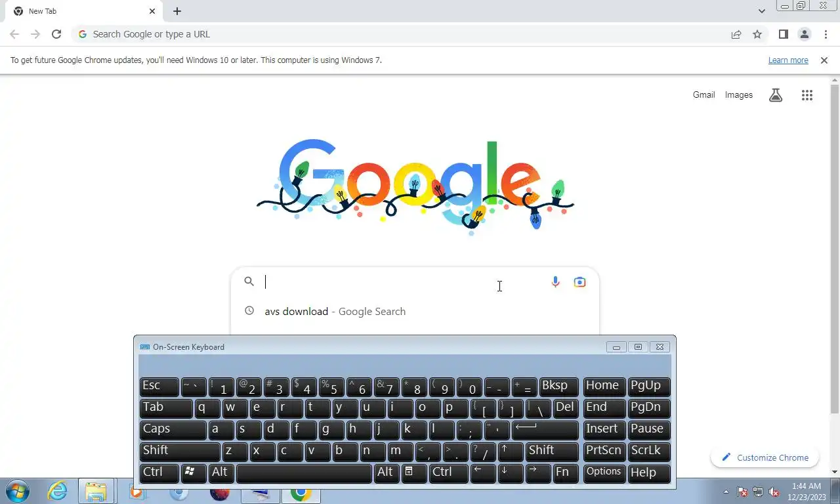The image size is (840, 504).
Task: Search by image with the camera icon
Action: (x=579, y=282)
